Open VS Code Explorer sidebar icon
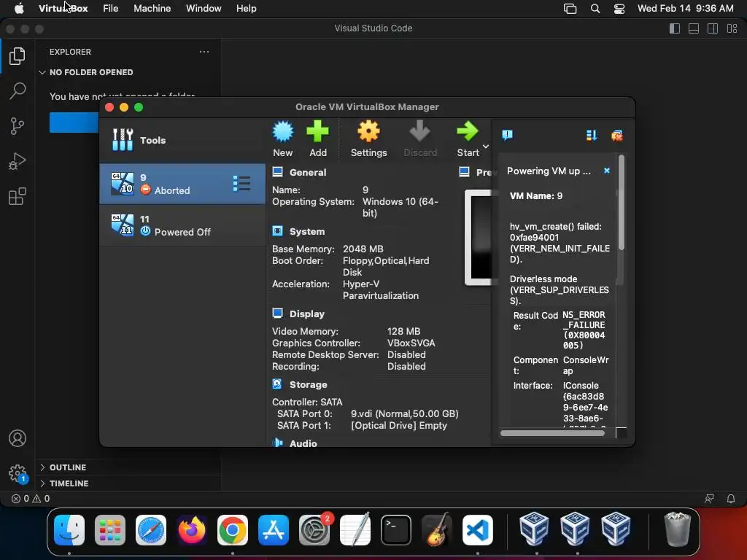 (18, 56)
